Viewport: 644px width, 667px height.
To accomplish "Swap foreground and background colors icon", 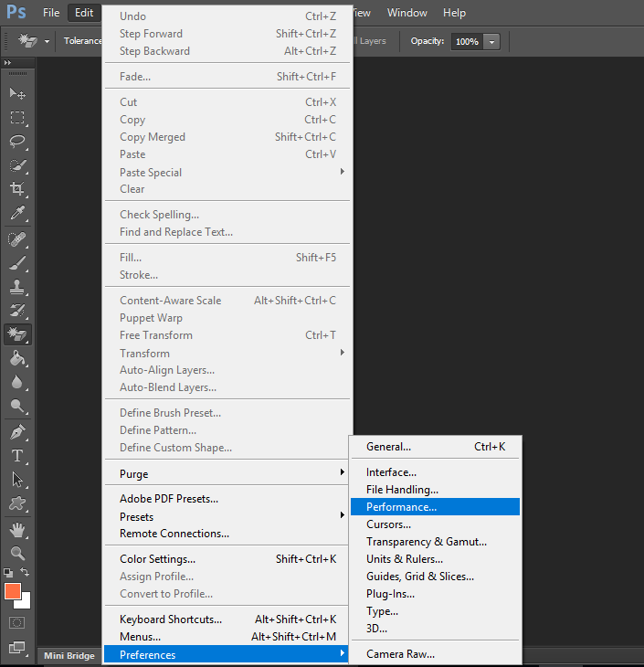I will click(x=25, y=573).
